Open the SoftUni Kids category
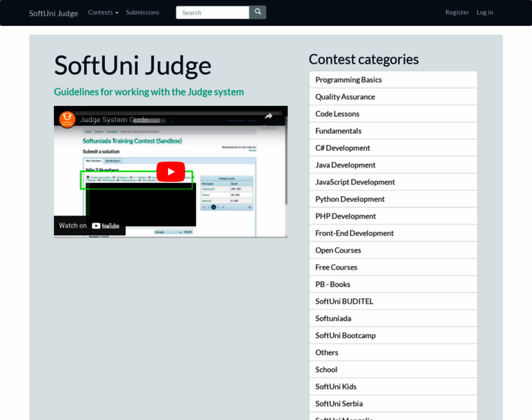 click(336, 386)
